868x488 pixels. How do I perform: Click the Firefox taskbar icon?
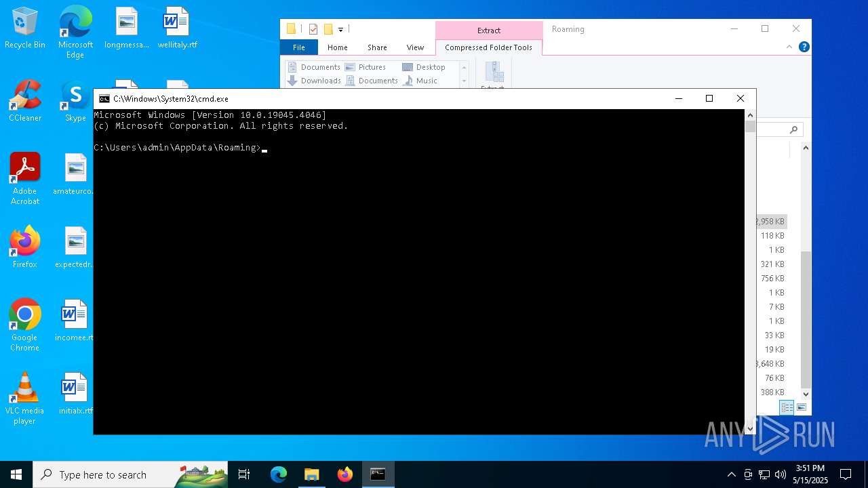[x=345, y=474]
